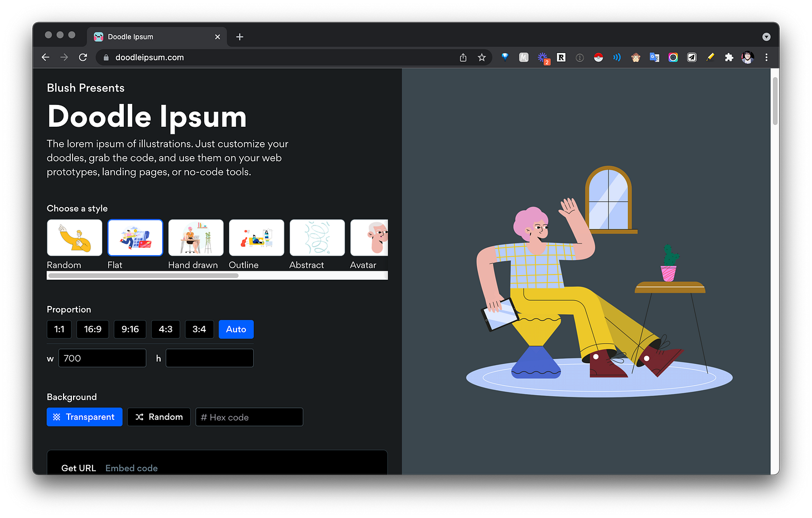Open the paper plane extension icon
812x518 pixels.
point(692,57)
